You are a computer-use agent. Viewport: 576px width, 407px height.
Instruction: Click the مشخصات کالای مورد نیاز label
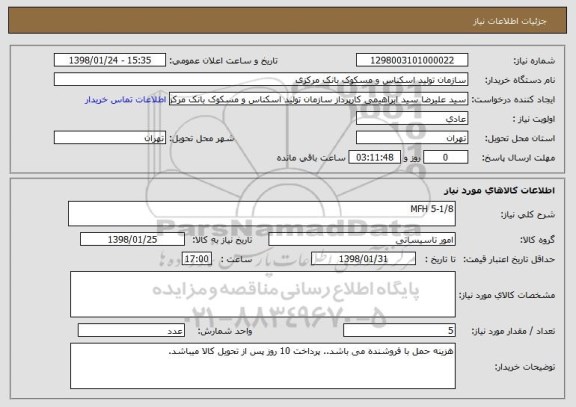(507, 295)
